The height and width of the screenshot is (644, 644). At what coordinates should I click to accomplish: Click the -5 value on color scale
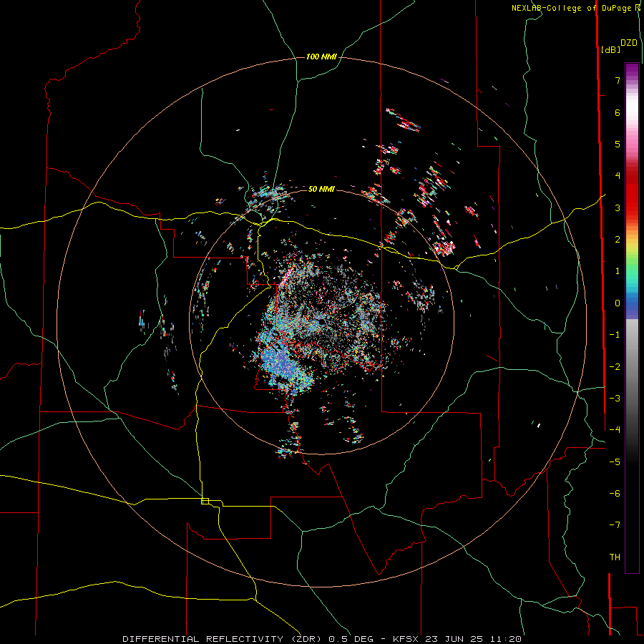(x=615, y=462)
